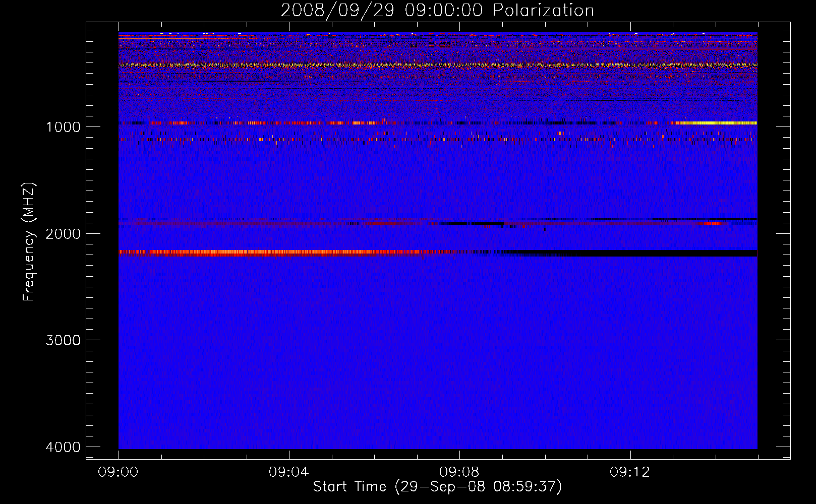
Task: Click the '1000' frequency tick label
Action: click(x=63, y=127)
